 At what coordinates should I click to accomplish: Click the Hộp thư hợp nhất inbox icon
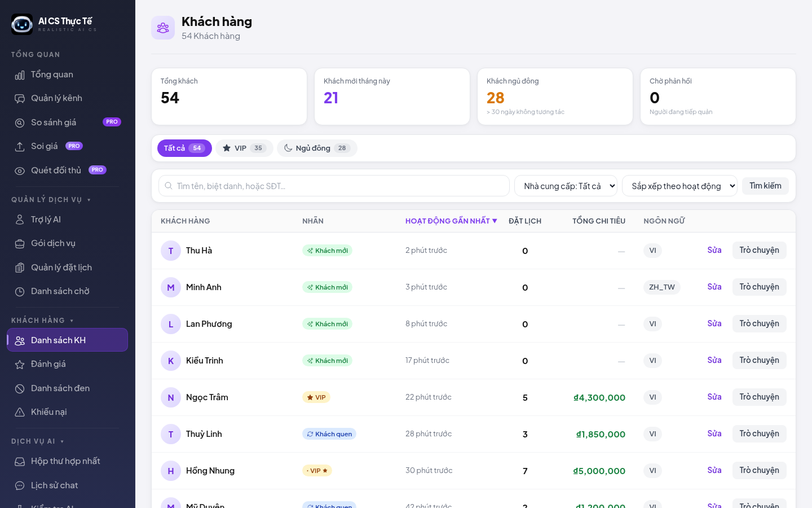click(20, 462)
